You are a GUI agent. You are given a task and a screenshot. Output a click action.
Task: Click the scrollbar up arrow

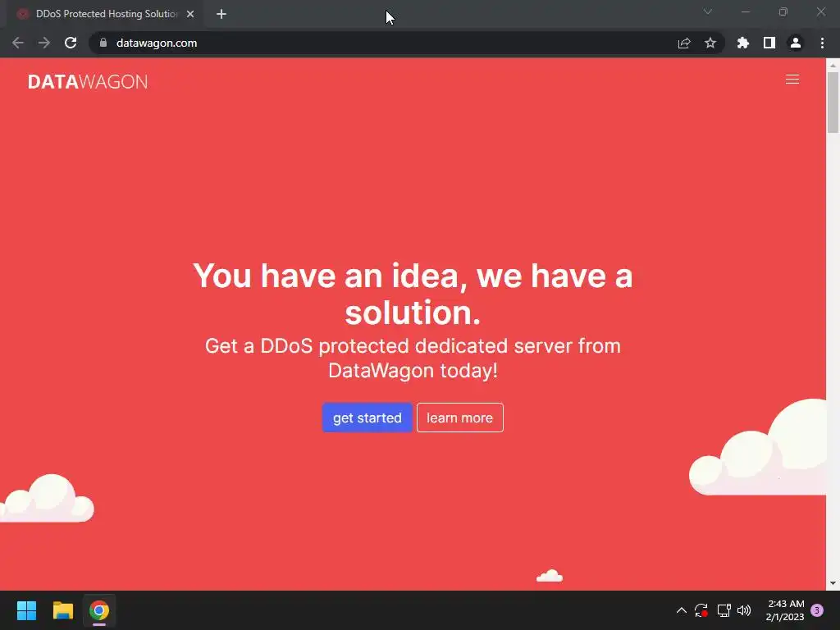click(x=833, y=65)
